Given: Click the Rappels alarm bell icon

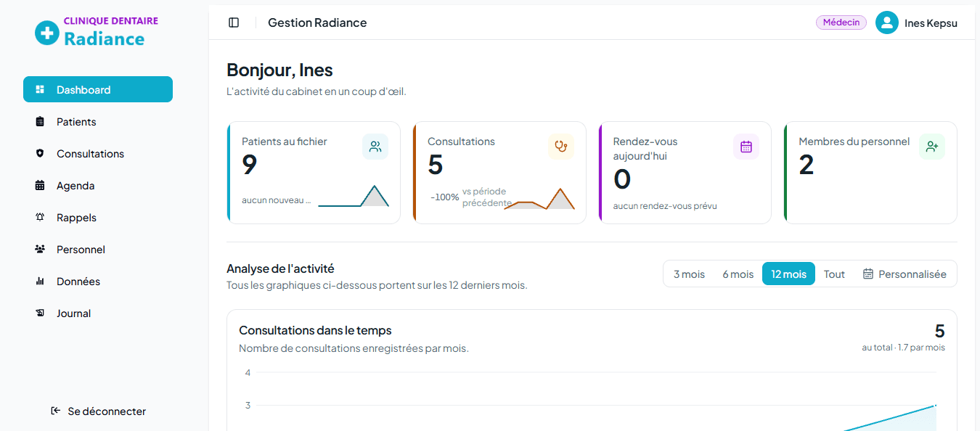Looking at the screenshot, I should coord(40,217).
